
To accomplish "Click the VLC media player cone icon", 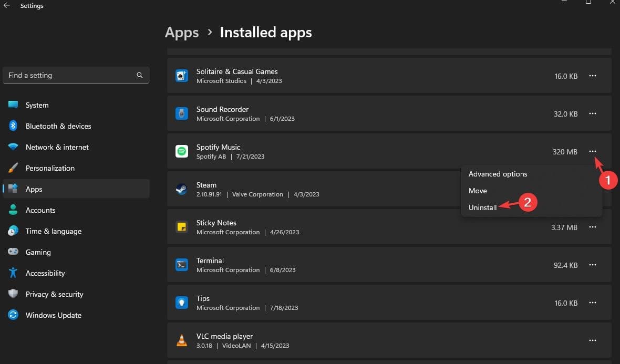I will (181, 340).
